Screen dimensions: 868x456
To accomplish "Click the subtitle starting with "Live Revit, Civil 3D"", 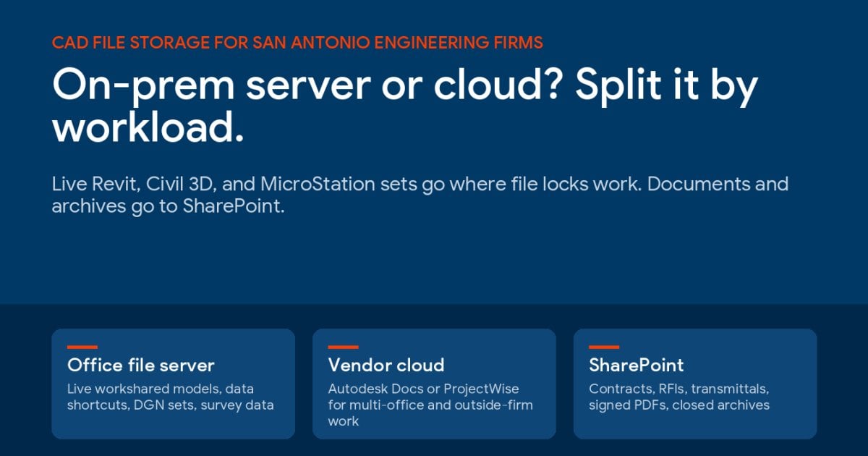I will coord(420,195).
